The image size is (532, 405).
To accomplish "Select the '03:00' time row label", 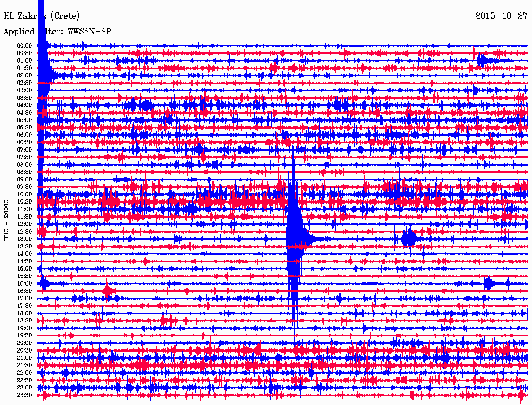I will [x=24, y=90].
